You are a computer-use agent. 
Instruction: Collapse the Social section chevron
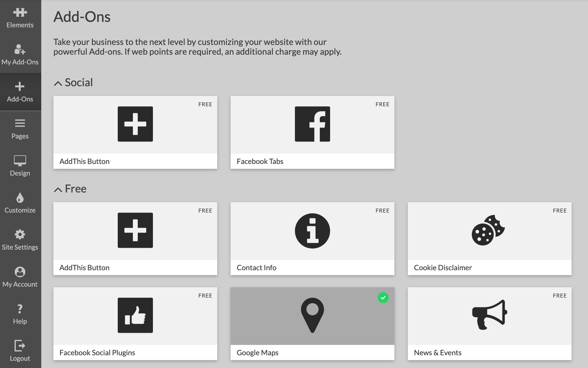point(58,83)
